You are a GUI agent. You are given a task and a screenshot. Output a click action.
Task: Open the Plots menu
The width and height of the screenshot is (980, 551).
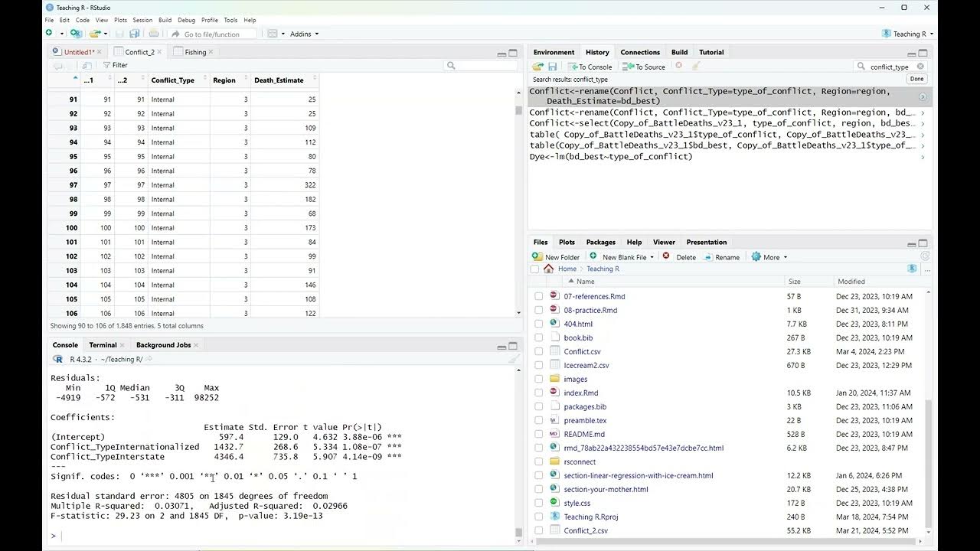tap(120, 20)
